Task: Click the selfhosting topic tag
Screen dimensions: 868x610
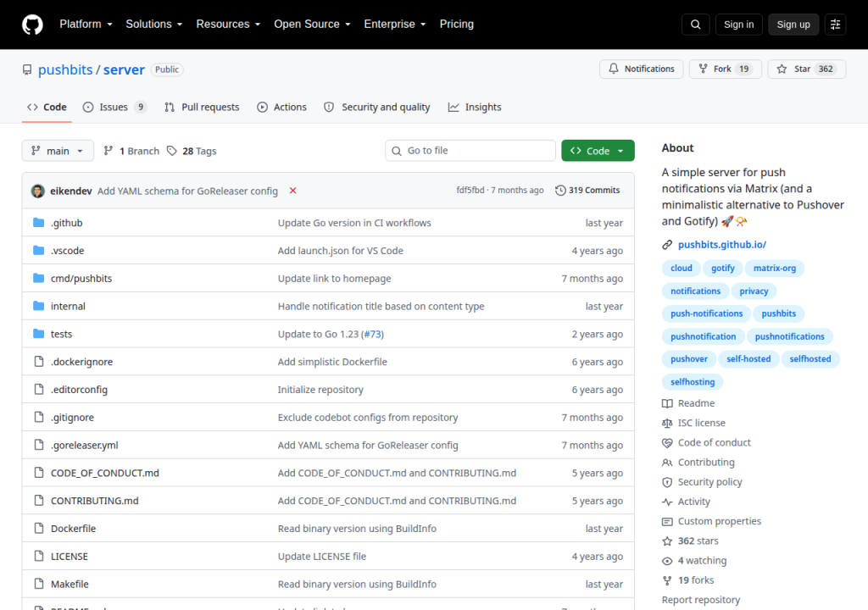Action: (693, 382)
